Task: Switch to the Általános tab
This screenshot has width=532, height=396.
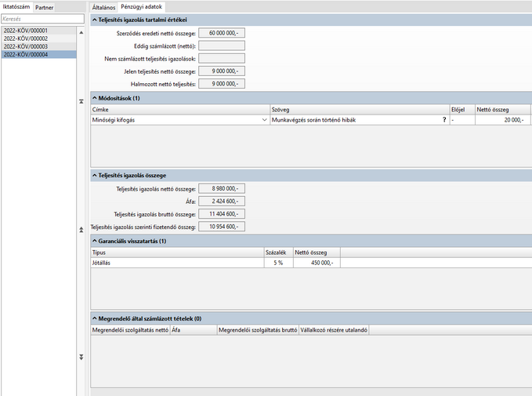Action: click(103, 7)
